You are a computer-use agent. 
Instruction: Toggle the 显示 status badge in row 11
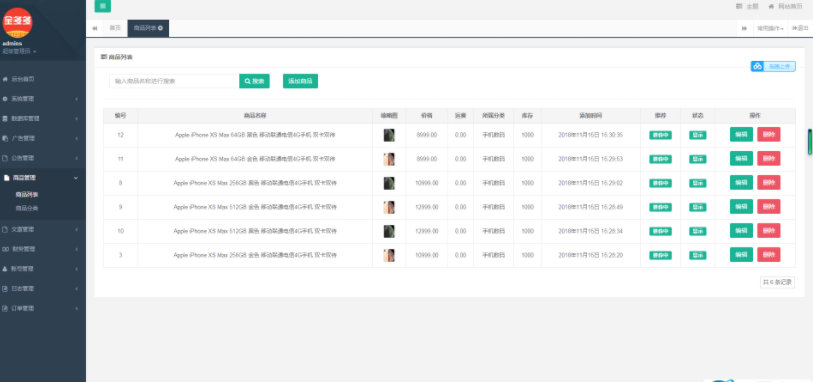coord(697,159)
